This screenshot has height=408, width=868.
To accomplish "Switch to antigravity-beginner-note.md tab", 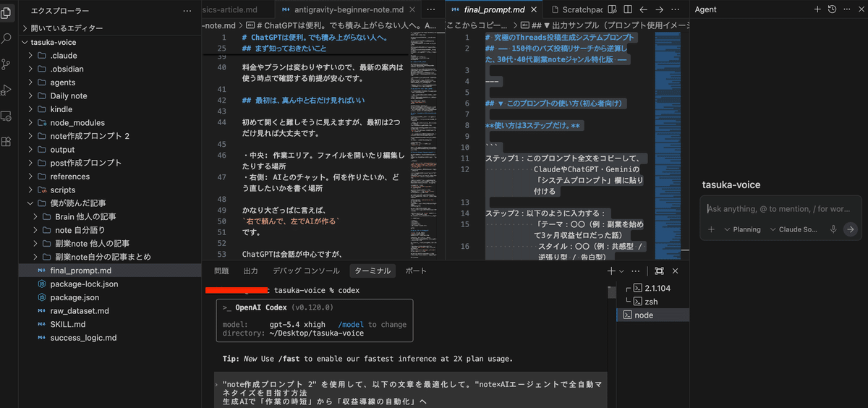I will tap(349, 10).
